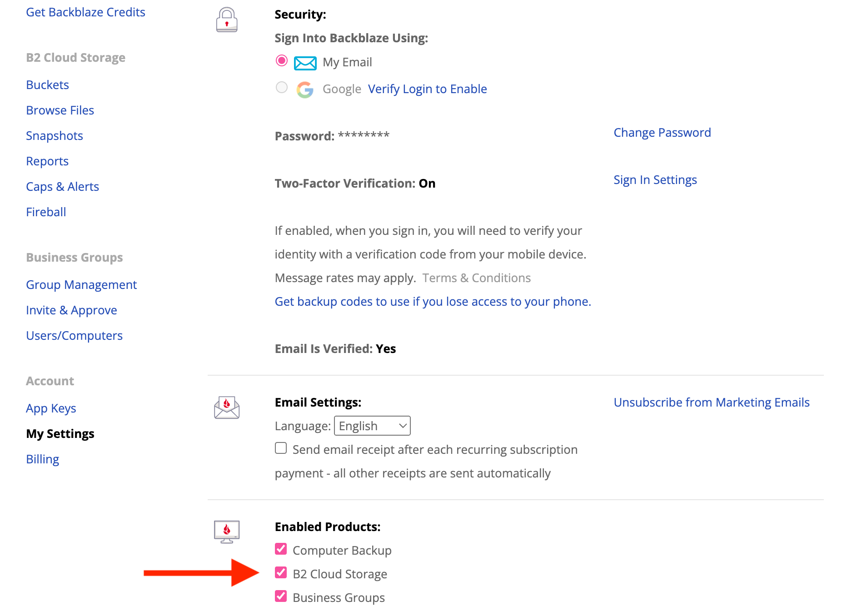Select My Email sign-in radio button
This screenshot has width=852, height=616.
282,61
